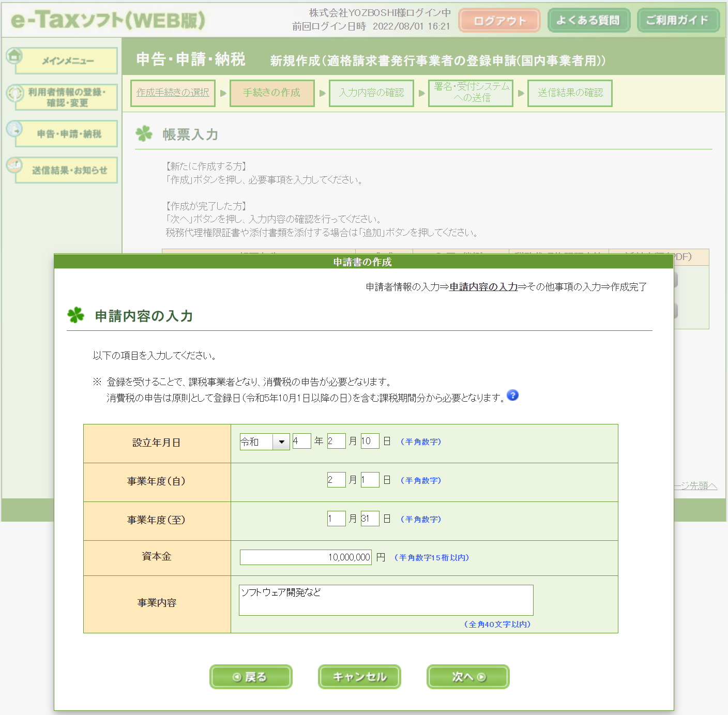This screenshot has width=728, height=715.
Task: Click the 設立年月日 day field
Action: pos(370,441)
